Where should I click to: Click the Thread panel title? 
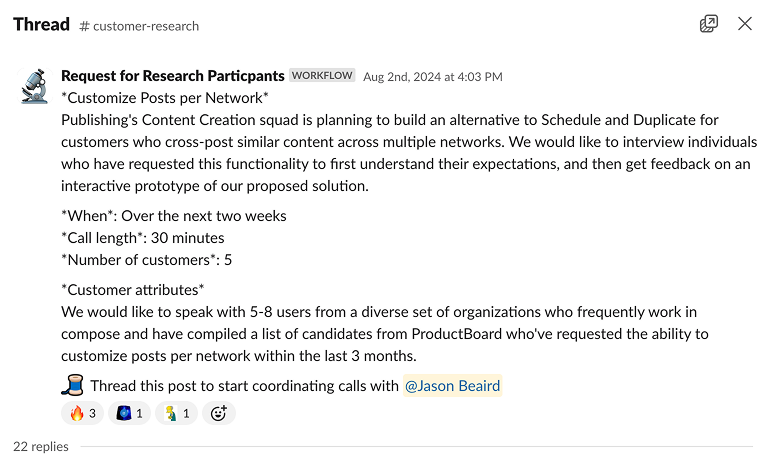tap(41, 24)
